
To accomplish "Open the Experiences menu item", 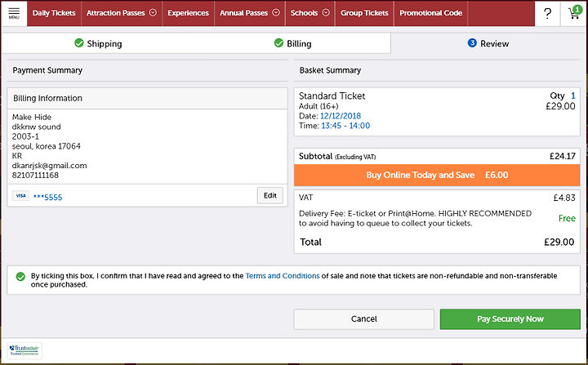I will [x=189, y=13].
